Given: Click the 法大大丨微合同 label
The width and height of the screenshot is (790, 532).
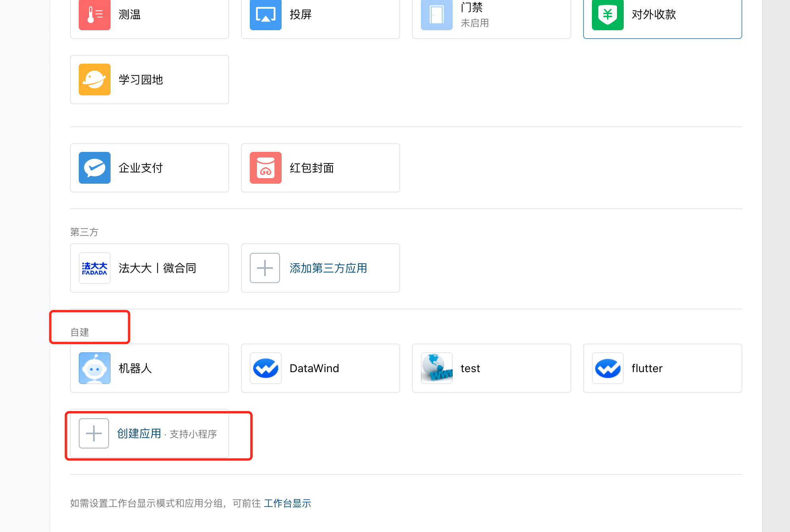Looking at the screenshot, I should [x=158, y=268].
